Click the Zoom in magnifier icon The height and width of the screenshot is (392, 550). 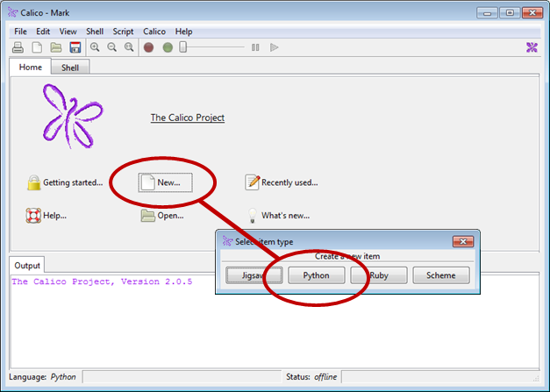[95, 47]
